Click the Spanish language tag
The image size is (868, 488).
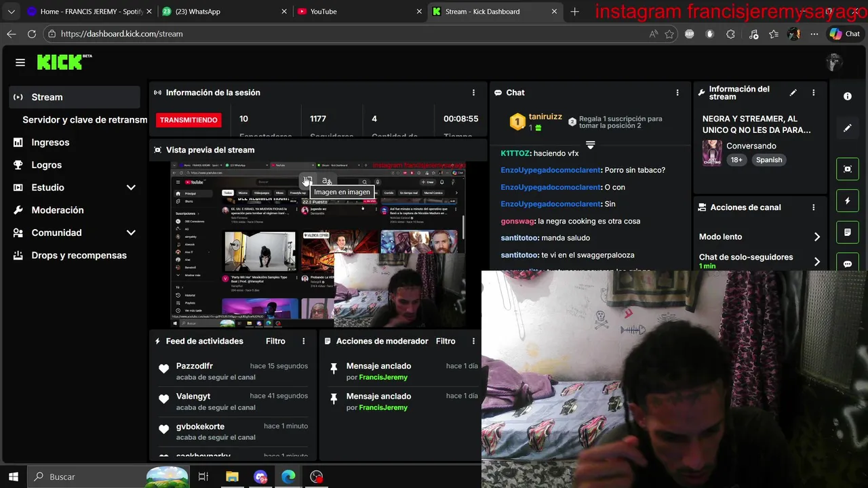pos(769,160)
